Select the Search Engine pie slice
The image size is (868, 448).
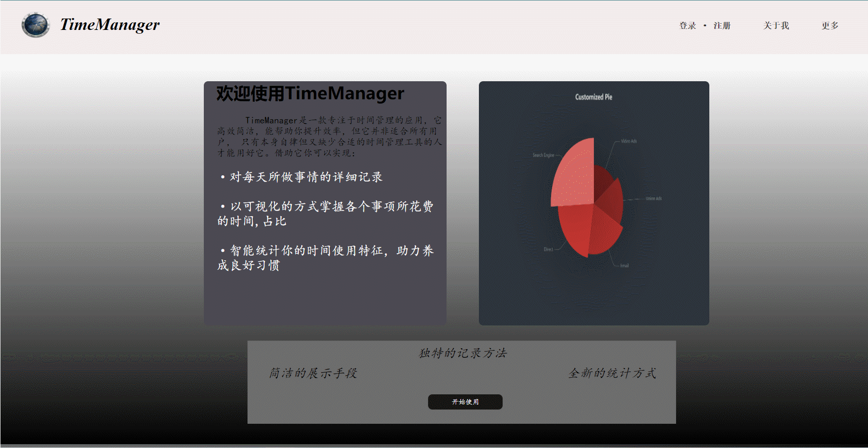pos(575,178)
